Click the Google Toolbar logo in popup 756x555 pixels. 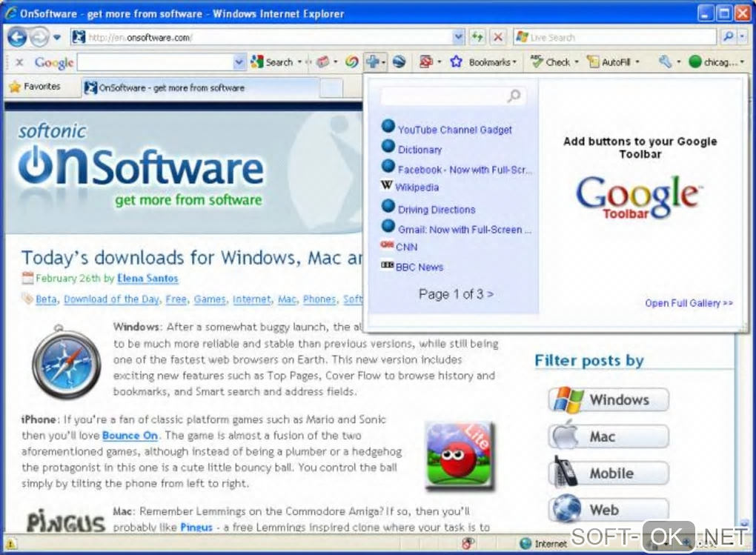click(639, 198)
